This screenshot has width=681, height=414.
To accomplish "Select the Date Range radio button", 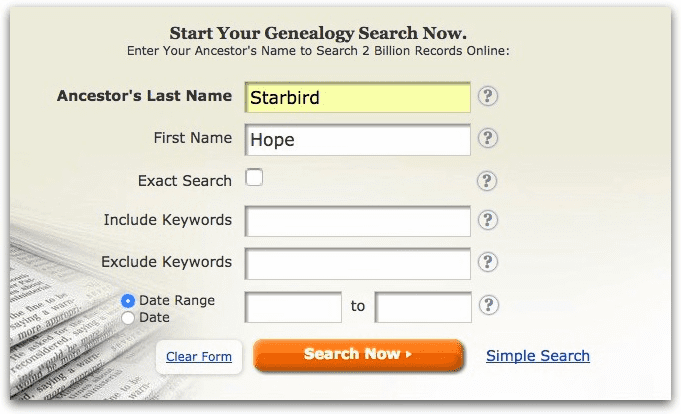I will (x=128, y=301).
